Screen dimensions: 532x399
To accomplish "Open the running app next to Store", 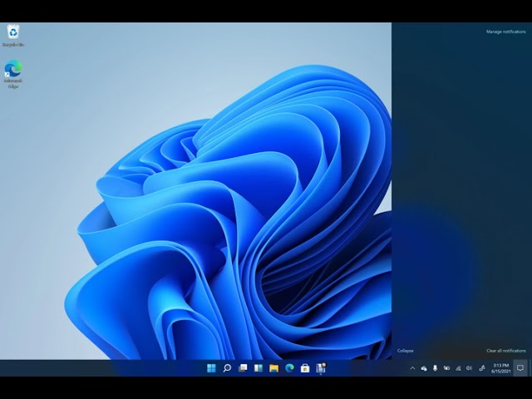I will pos(321,368).
